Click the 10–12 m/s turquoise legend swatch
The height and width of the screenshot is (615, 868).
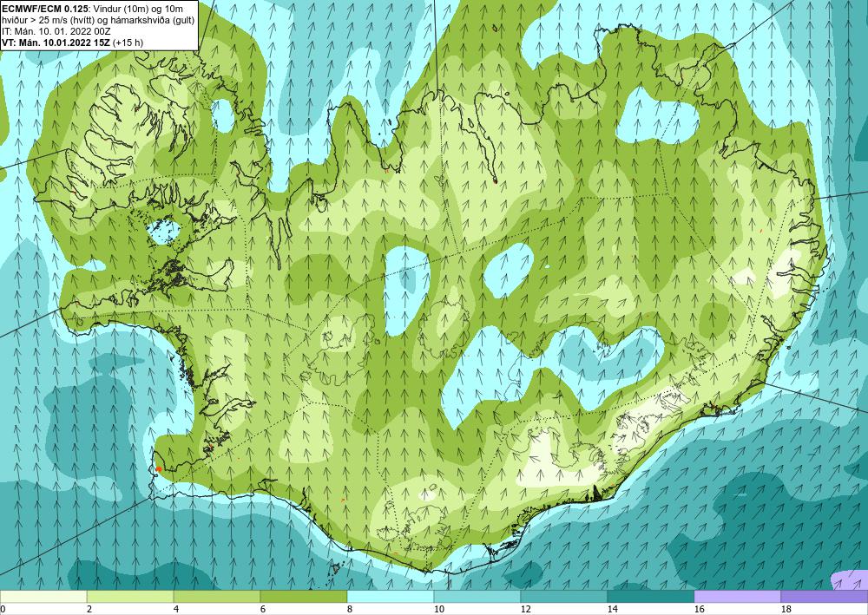pyautogui.click(x=477, y=597)
